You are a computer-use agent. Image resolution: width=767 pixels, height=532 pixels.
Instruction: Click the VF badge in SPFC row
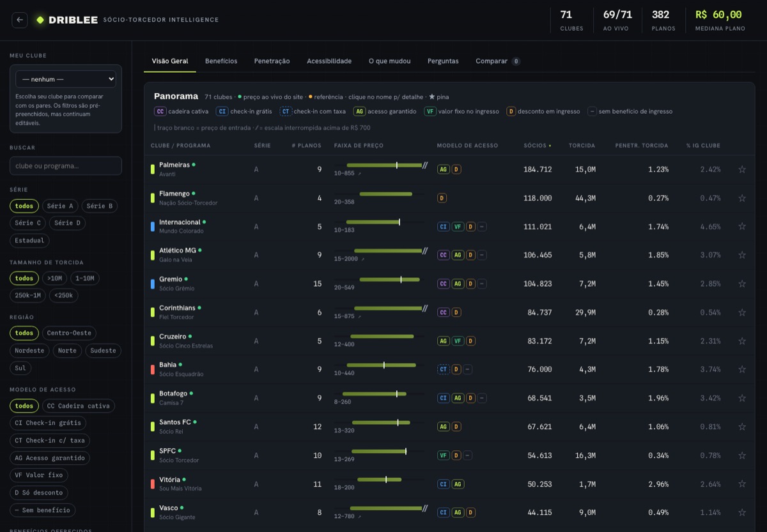tap(443, 455)
